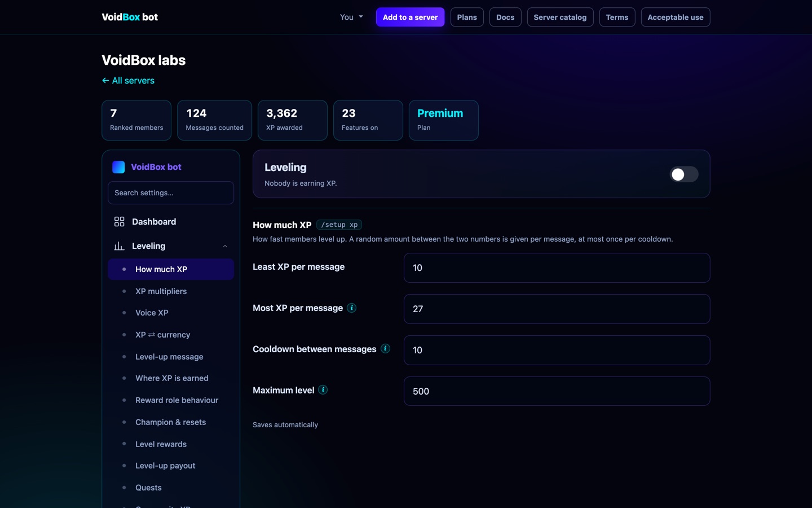This screenshot has width=812, height=508.
Task: Click the Leveling bar chart icon
Action: coord(119,246)
